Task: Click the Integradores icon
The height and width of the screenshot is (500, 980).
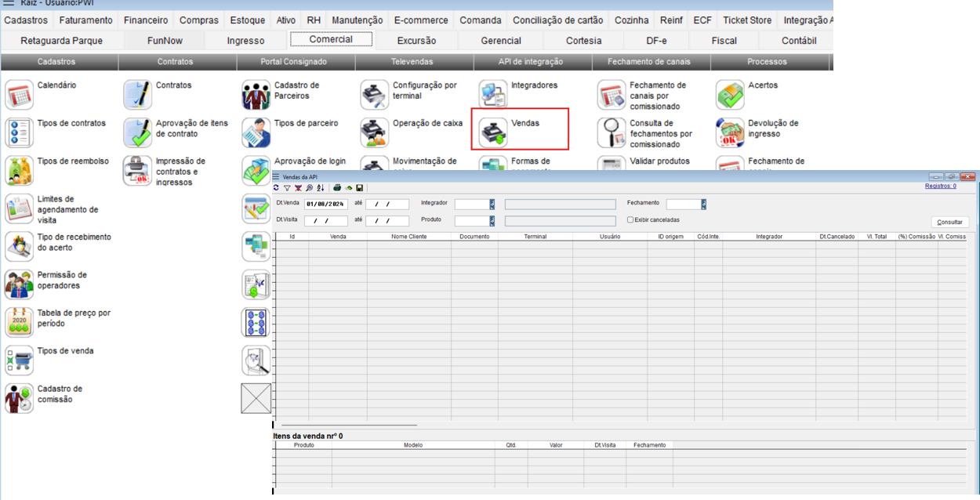Action: point(494,95)
